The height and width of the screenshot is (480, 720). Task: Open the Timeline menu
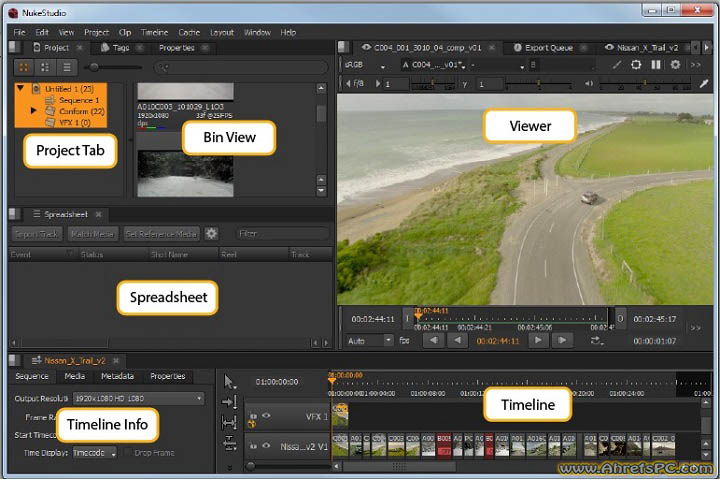point(154,32)
